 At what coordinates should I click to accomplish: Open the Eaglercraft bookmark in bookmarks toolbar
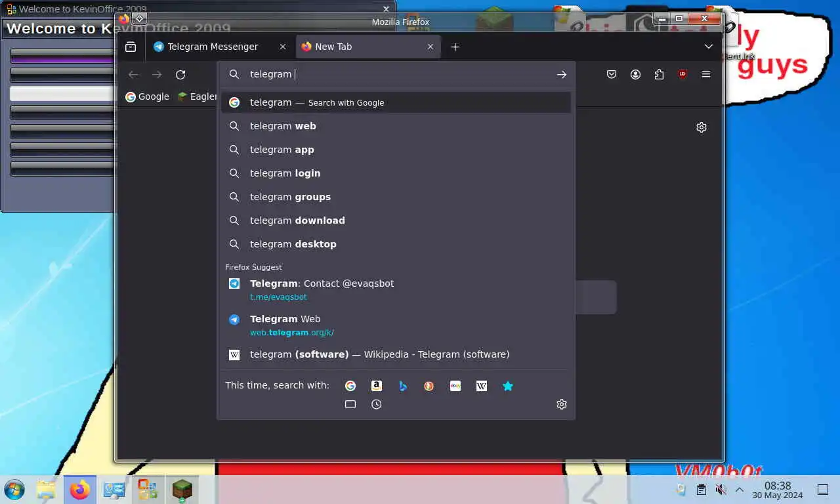[x=197, y=96]
